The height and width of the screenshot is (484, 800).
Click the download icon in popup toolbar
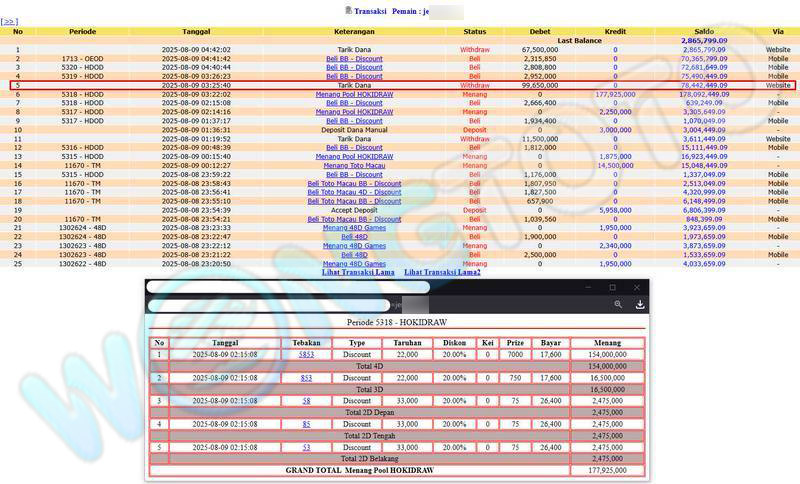[640, 304]
